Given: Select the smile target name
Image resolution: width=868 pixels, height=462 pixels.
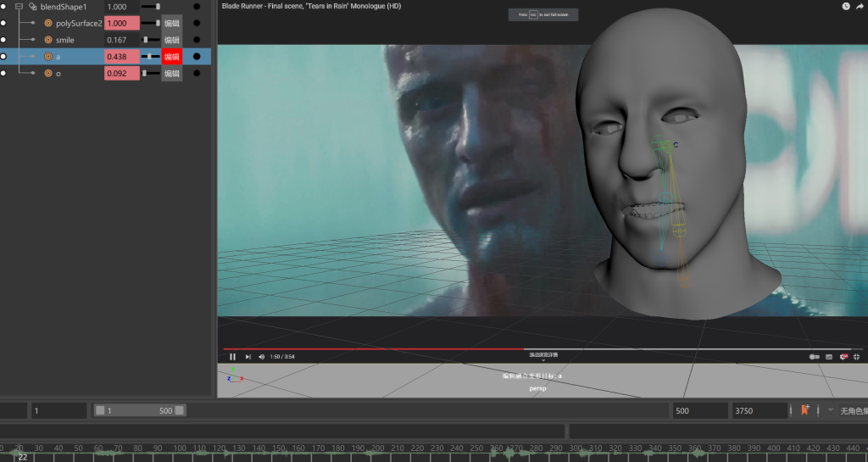Looking at the screenshot, I should (64, 40).
